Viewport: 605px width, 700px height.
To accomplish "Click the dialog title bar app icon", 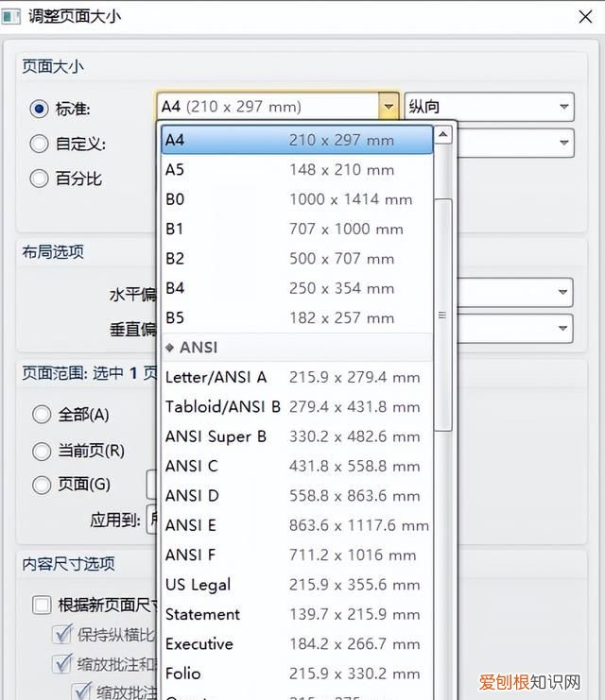I will (x=10, y=17).
